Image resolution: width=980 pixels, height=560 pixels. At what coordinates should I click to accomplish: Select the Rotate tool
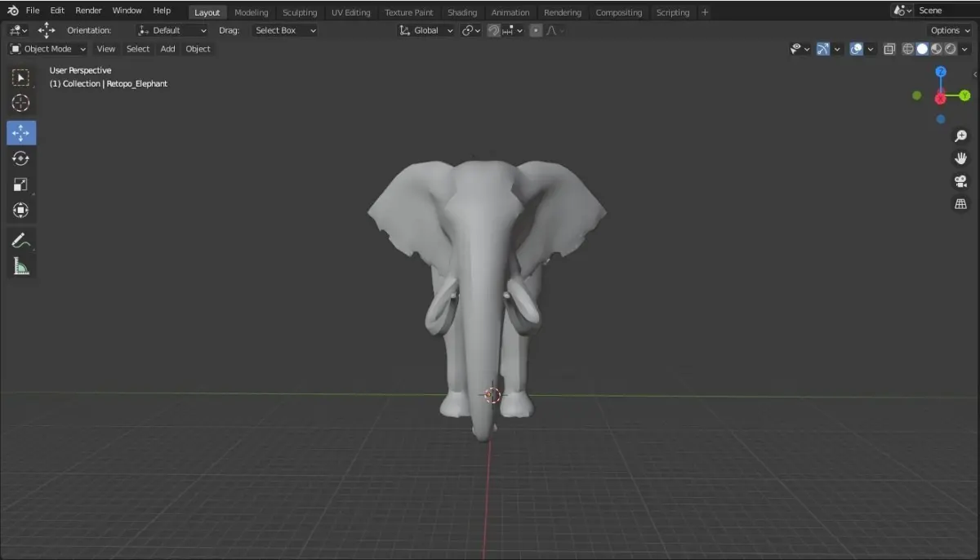tap(21, 158)
